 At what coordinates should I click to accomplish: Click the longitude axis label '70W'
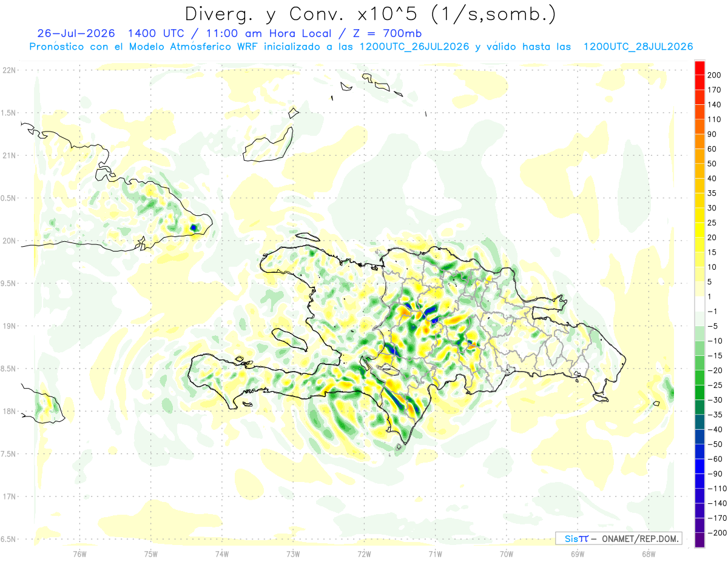point(507,554)
